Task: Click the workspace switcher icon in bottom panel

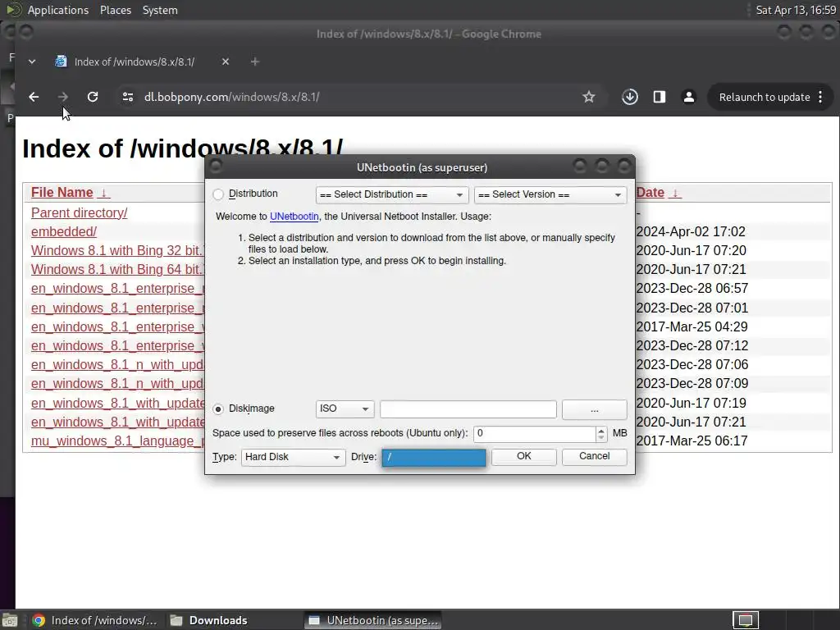Action: click(x=746, y=620)
